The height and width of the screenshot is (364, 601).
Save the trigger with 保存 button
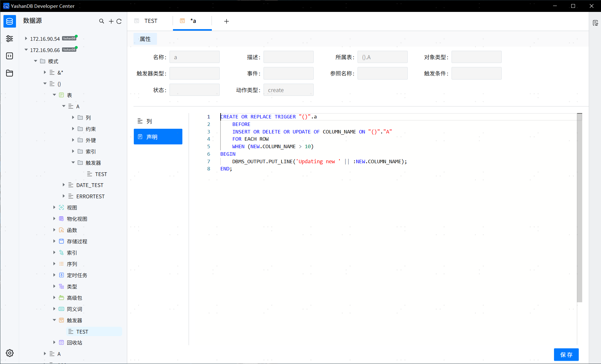pos(566,354)
